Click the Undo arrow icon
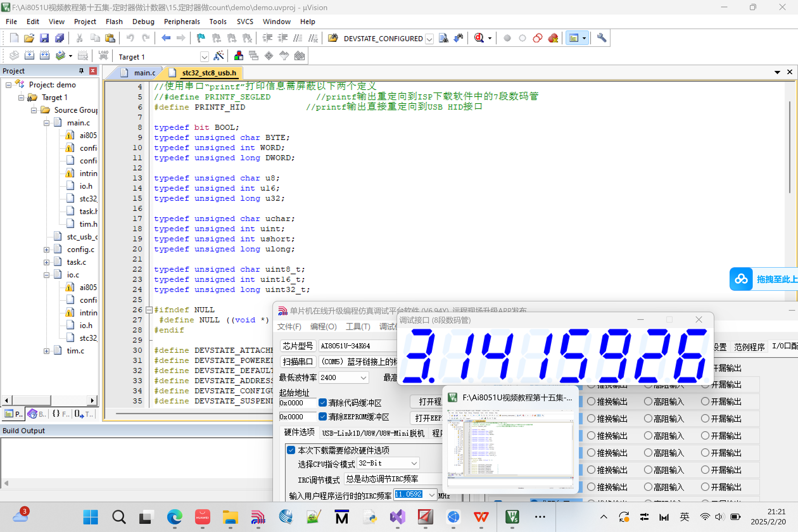The image size is (798, 532). click(130, 38)
